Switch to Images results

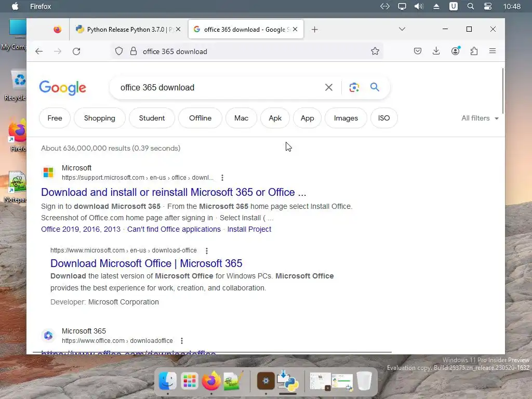click(345, 118)
